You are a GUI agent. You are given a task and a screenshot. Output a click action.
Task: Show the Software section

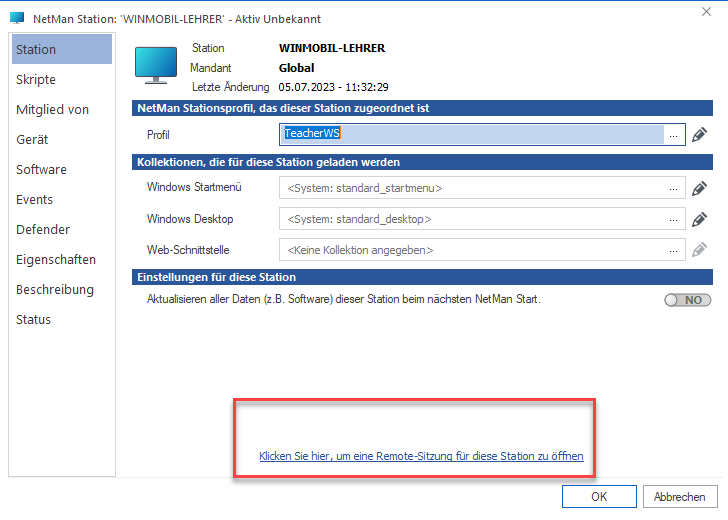[62, 169]
